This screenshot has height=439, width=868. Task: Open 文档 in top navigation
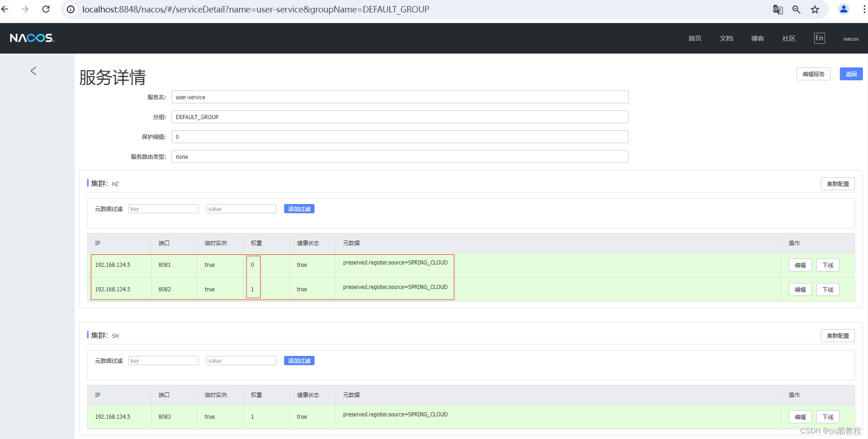click(726, 38)
